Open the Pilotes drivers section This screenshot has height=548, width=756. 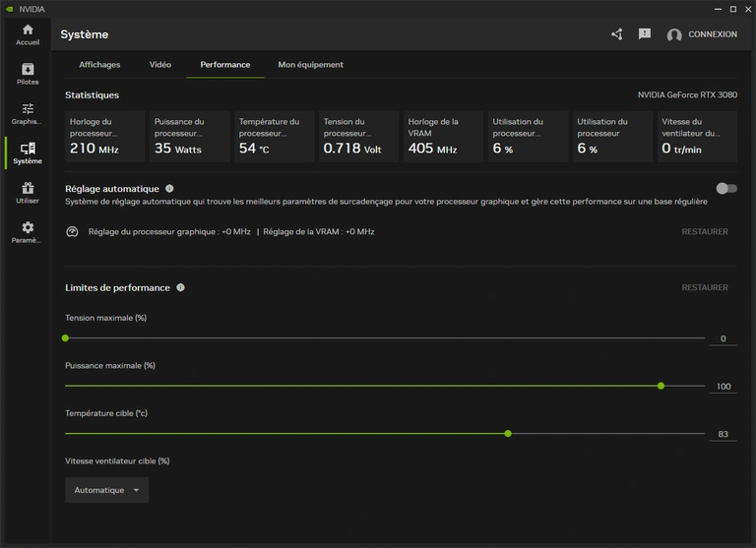click(x=28, y=74)
